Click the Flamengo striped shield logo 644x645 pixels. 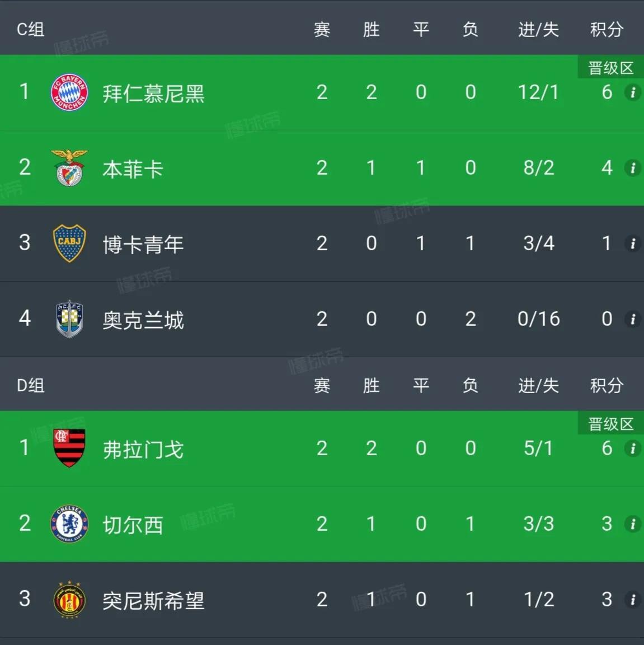click(69, 448)
